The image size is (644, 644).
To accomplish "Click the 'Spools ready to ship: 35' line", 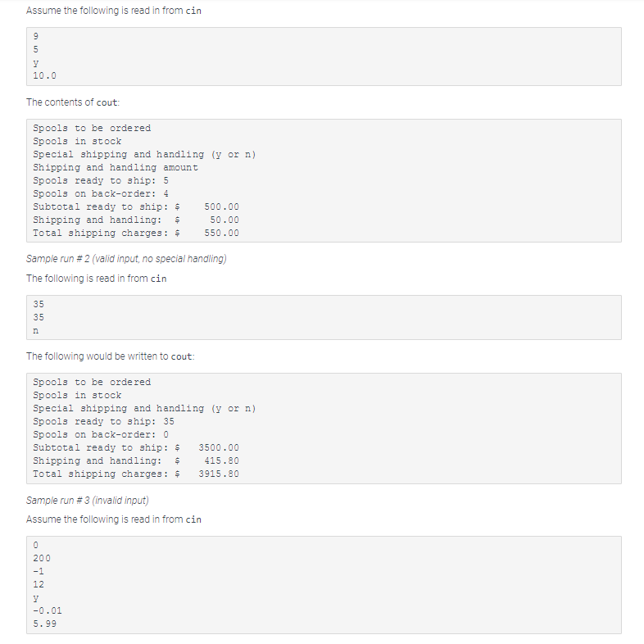I will pyautogui.click(x=103, y=421).
